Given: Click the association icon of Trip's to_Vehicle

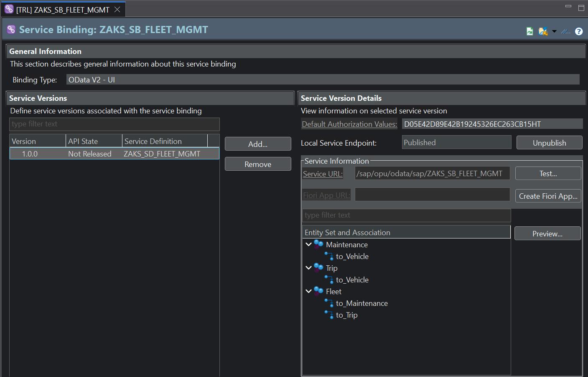Looking at the screenshot, I should pyautogui.click(x=329, y=280).
